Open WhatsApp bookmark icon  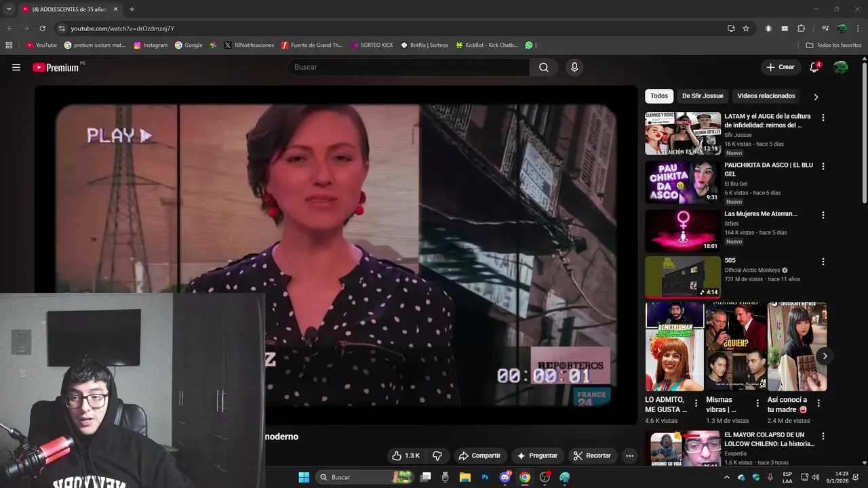tap(529, 45)
